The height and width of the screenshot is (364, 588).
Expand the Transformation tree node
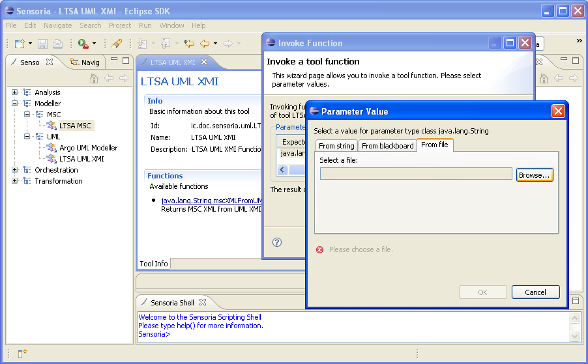pos(14,181)
